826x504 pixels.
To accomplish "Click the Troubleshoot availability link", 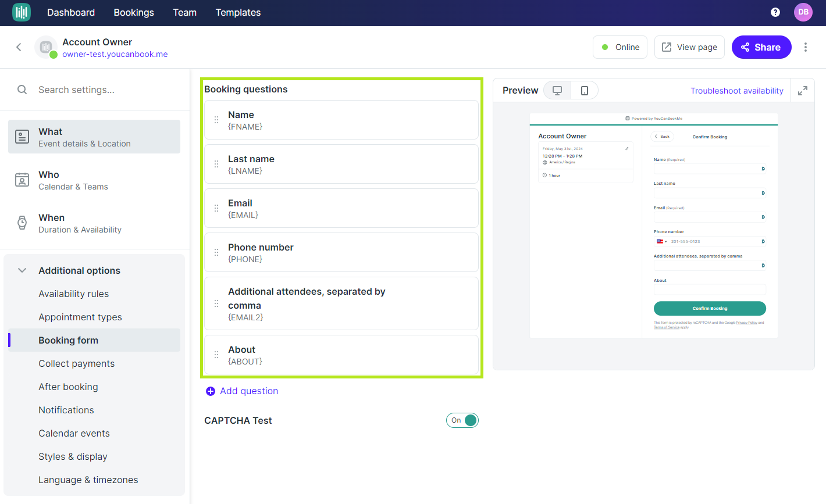I will [x=736, y=91].
